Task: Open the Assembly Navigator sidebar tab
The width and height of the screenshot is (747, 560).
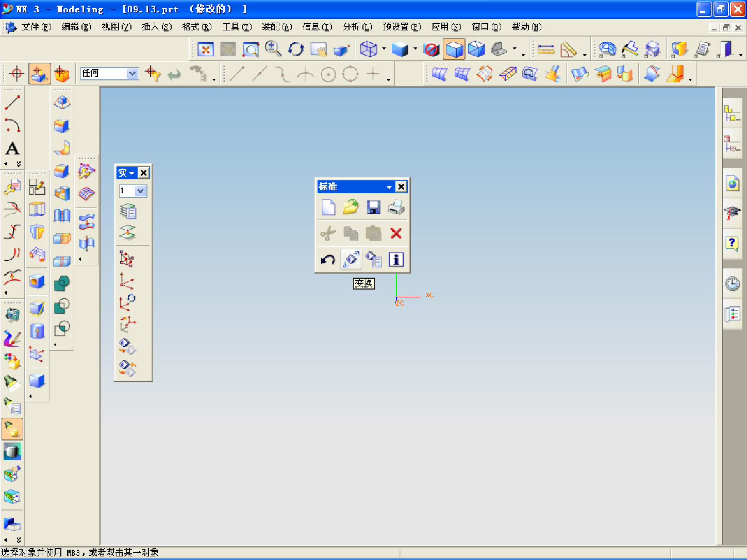Action: (x=732, y=113)
